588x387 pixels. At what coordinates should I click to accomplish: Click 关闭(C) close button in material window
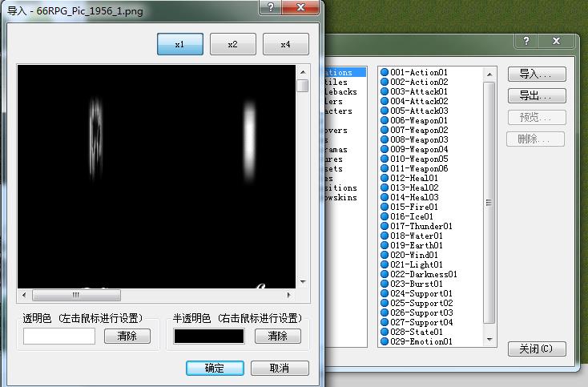tap(537, 349)
